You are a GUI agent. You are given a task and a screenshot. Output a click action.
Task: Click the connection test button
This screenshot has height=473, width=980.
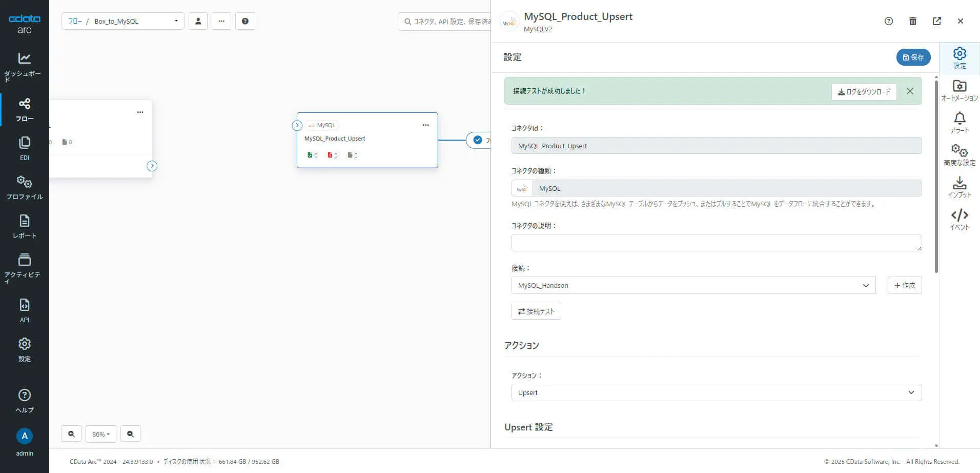pyautogui.click(x=536, y=311)
